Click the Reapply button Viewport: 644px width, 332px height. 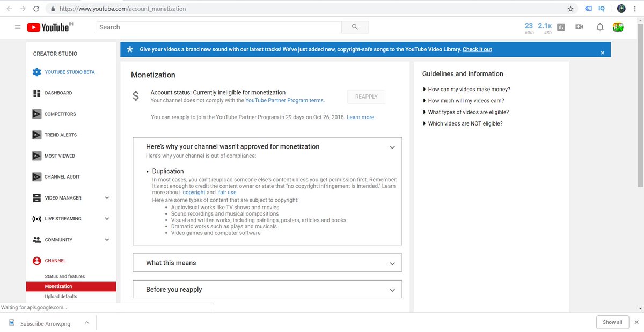pyautogui.click(x=367, y=97)
